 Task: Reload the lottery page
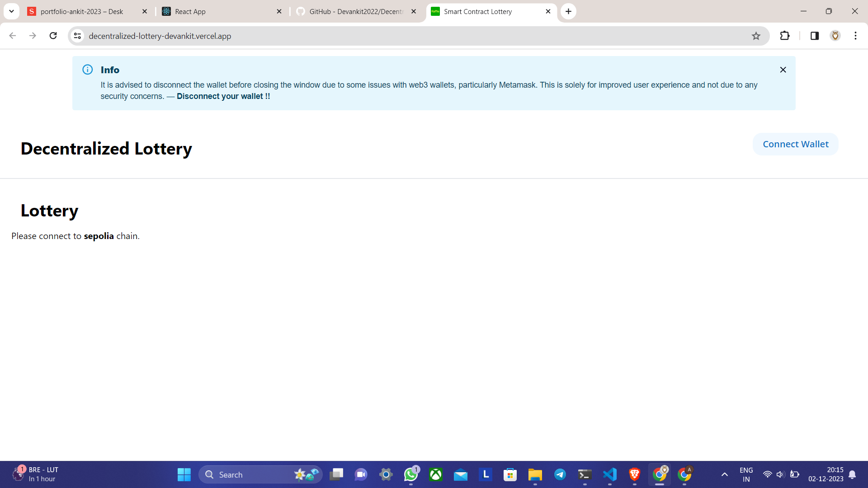tap(53, 36)
